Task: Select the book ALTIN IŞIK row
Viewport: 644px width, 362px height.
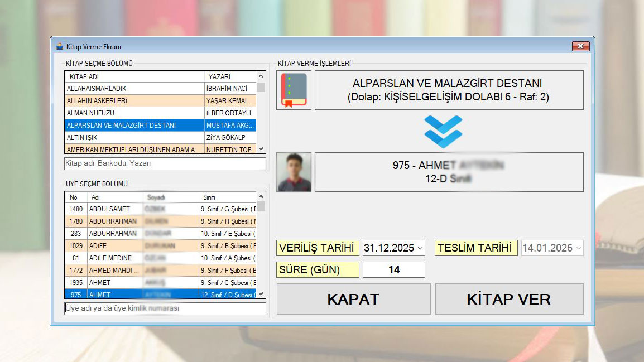Action: [134, 137]
